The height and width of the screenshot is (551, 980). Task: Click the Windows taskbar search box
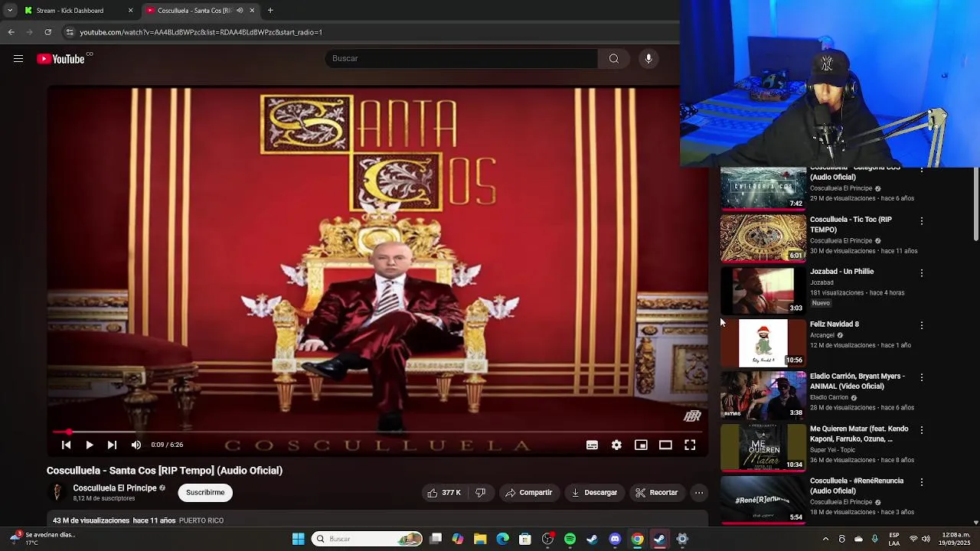click(x=367, y=539)
